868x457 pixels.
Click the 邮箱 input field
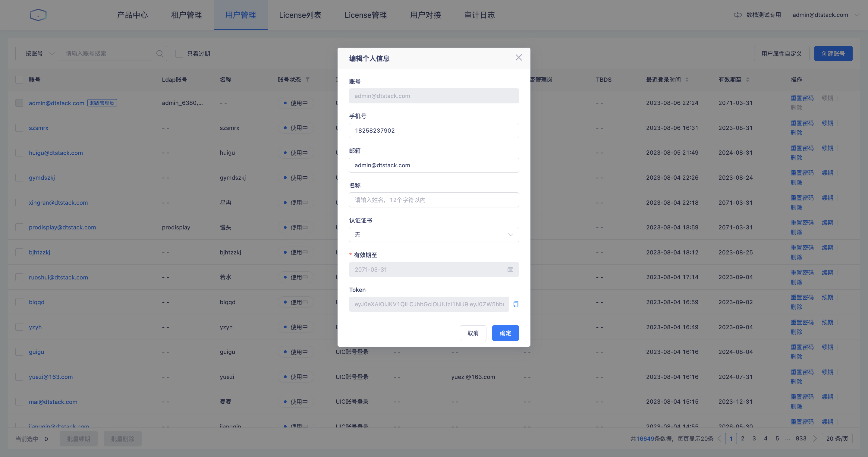click(434, 165)
